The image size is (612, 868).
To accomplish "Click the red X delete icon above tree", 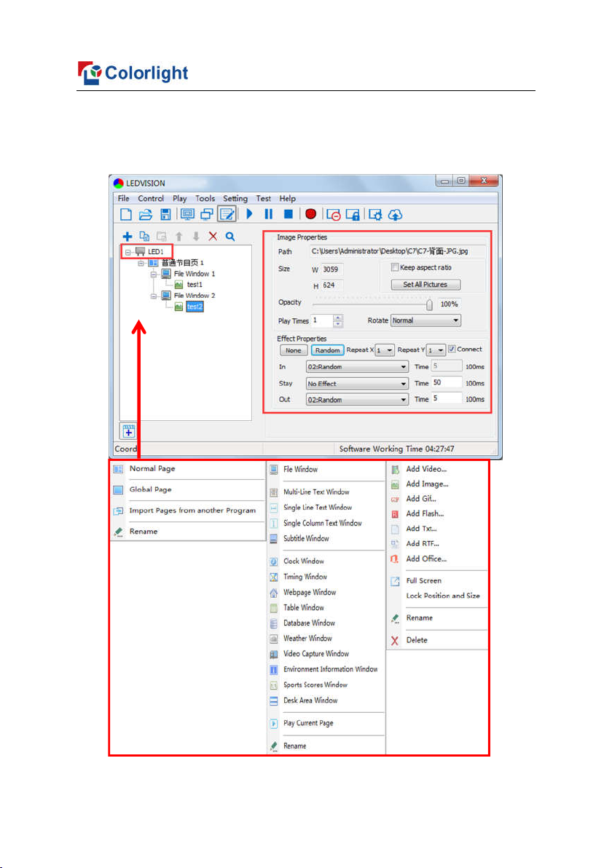I will [213, 237].
